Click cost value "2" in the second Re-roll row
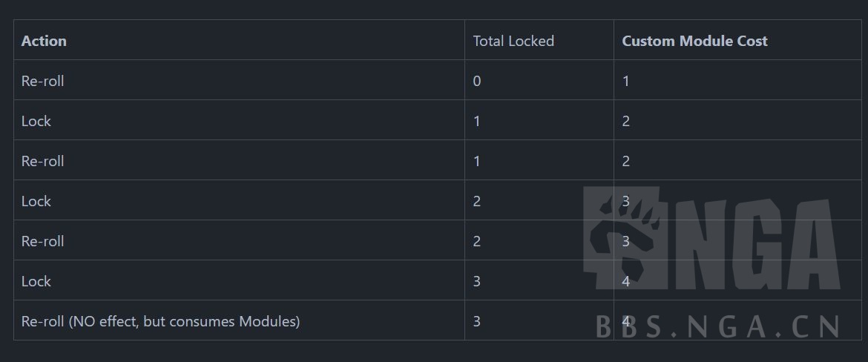 coord(626,161)
